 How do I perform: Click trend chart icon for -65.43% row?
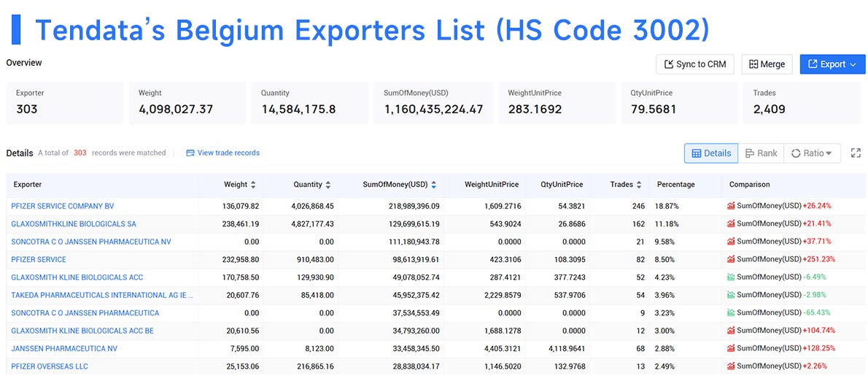tap(731, 313)
